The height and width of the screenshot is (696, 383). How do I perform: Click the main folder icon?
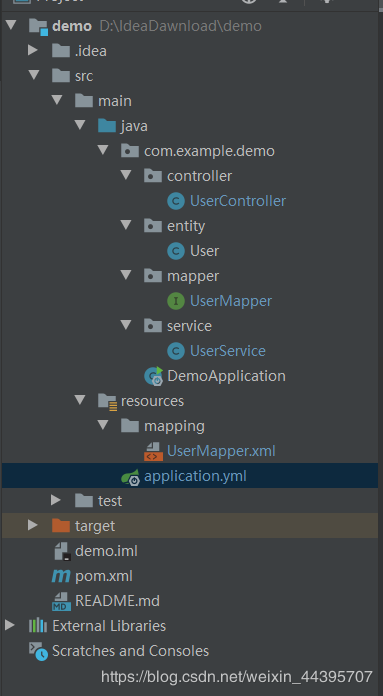click(x=84, y=101)
